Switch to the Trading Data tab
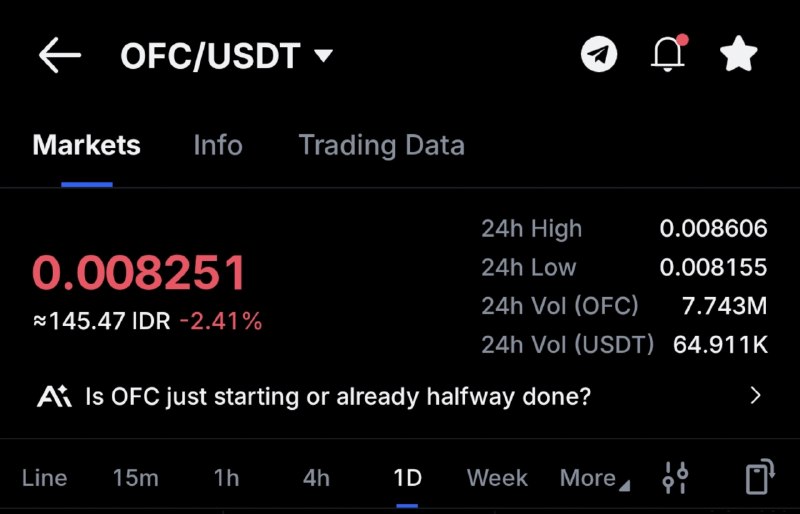Image resolution: width=800 pixels, height=514 pixels. click(x=382, y=145)
